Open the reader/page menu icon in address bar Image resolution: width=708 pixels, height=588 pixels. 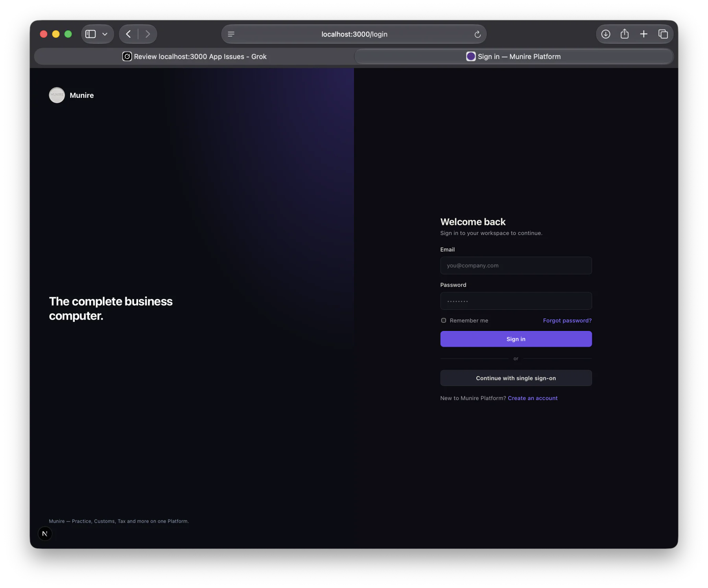tap(231, 34)
